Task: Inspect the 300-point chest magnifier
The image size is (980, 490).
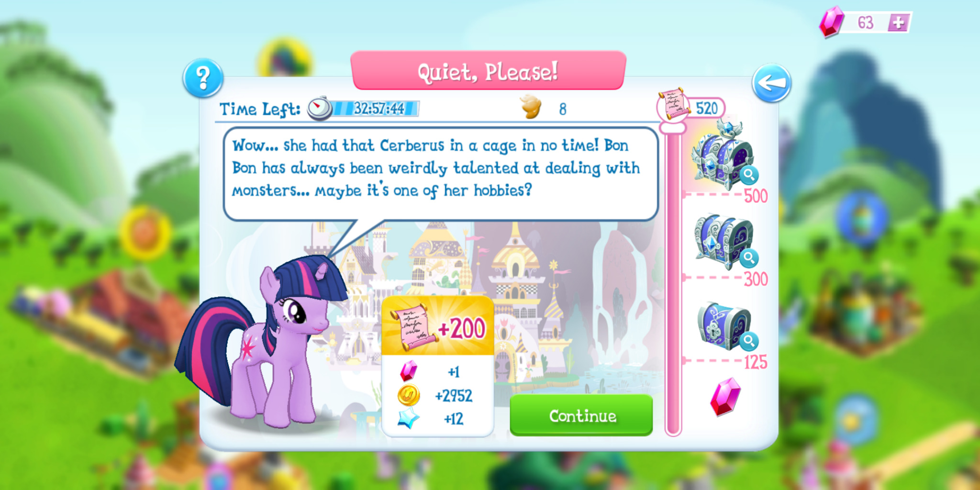Action: click(x=749, y=258)
